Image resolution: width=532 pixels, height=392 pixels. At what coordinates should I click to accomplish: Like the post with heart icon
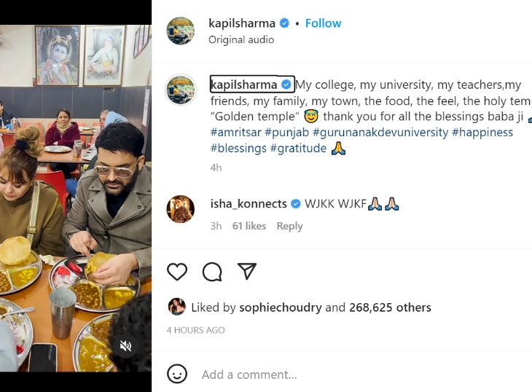[177, 272]
